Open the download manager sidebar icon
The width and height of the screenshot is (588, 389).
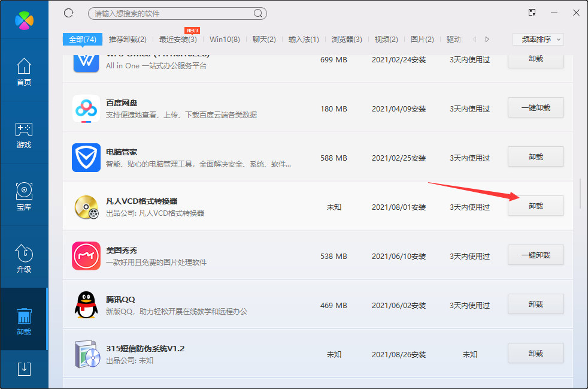[x=24, y=369]
